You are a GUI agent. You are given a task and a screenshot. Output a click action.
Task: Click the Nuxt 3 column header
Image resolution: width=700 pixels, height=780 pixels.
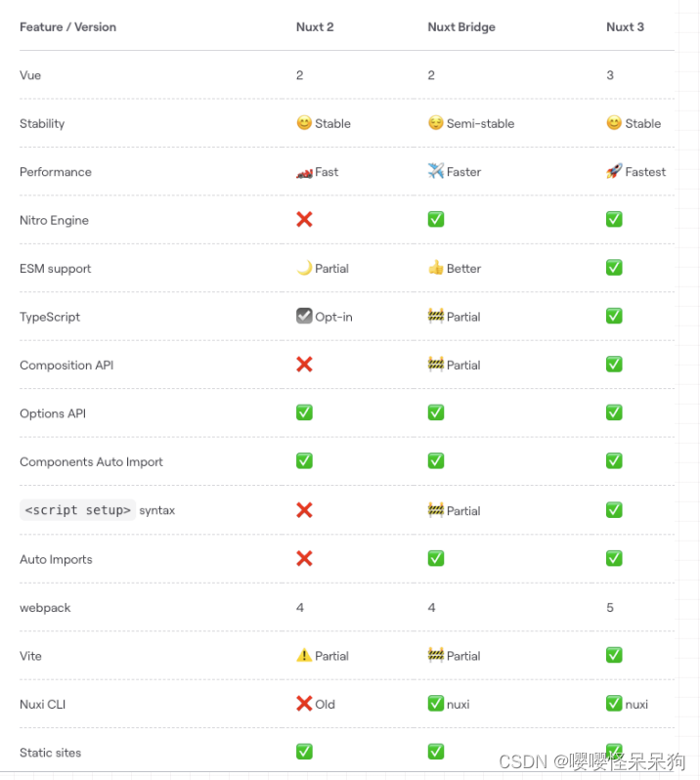(x=625, y=27)
